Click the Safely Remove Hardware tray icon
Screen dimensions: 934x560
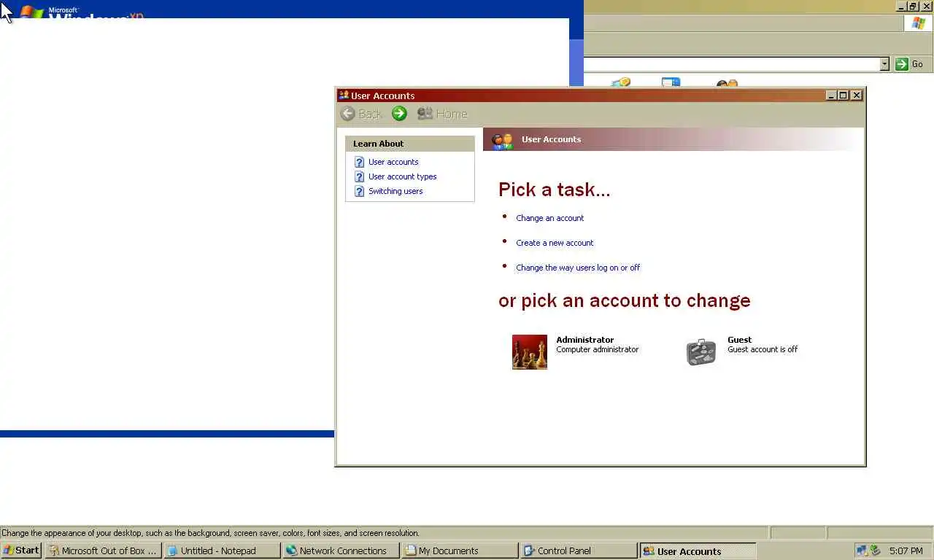click(876, 551)
